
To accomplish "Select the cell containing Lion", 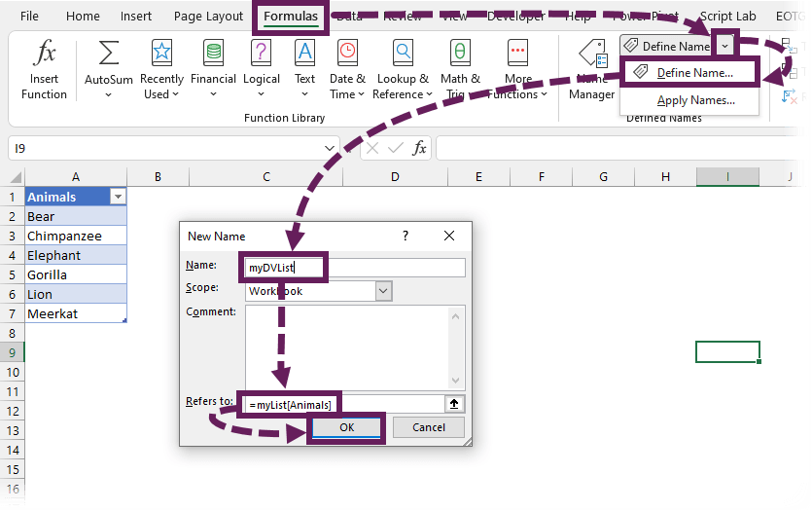I will pyautogui.click(x=76, y=294).
